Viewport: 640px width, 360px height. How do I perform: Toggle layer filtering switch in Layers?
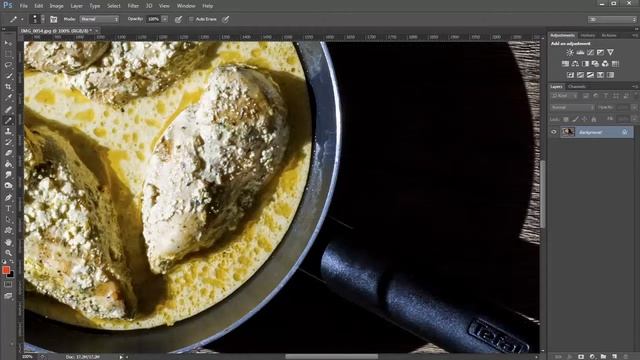tap(635, 96)
